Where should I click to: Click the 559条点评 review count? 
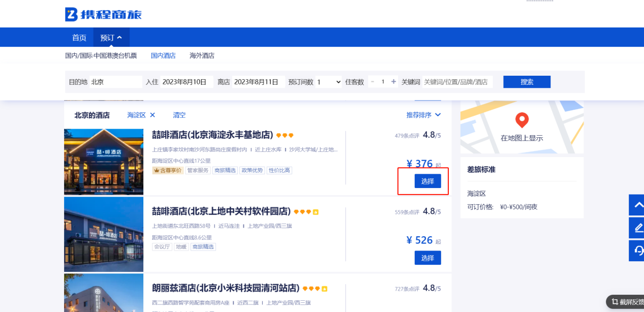[x=407, y=212]
